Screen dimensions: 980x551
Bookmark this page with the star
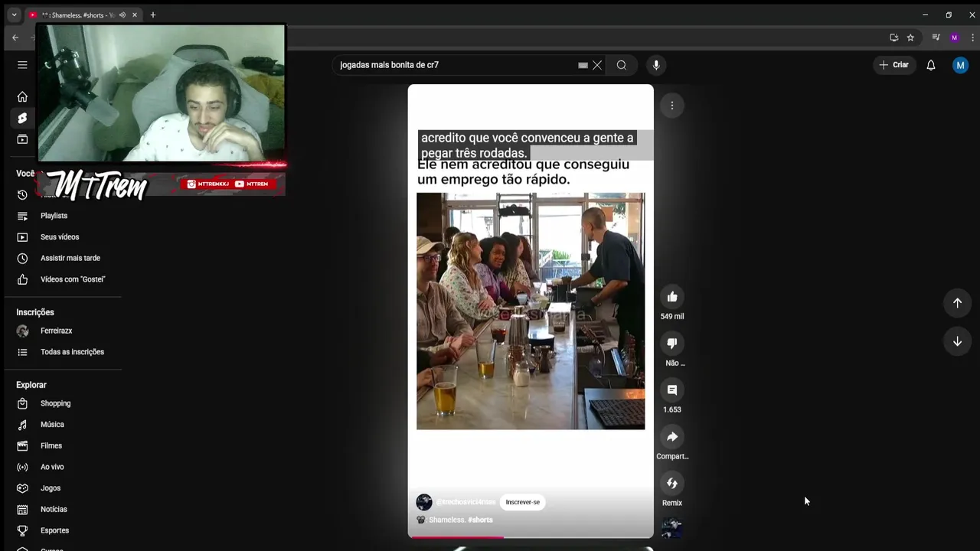910,37
